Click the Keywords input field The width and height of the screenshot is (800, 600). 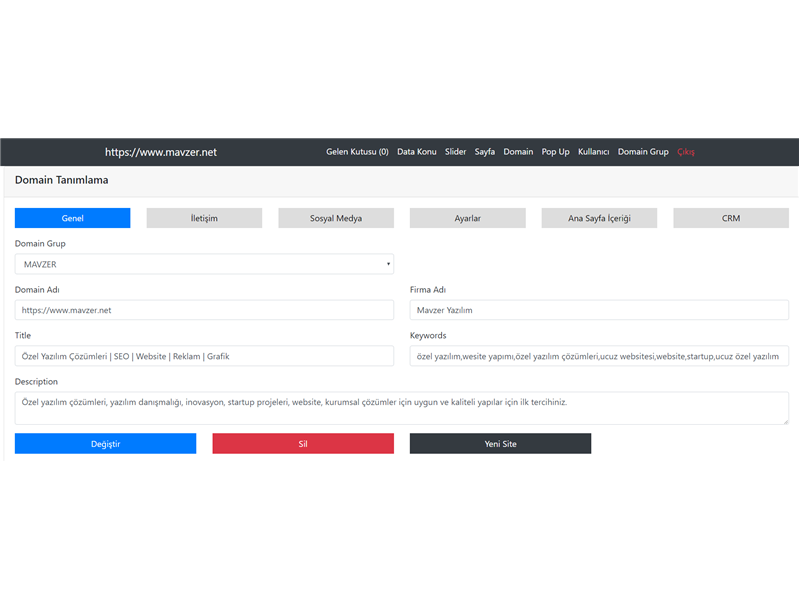tap(599, 356)
